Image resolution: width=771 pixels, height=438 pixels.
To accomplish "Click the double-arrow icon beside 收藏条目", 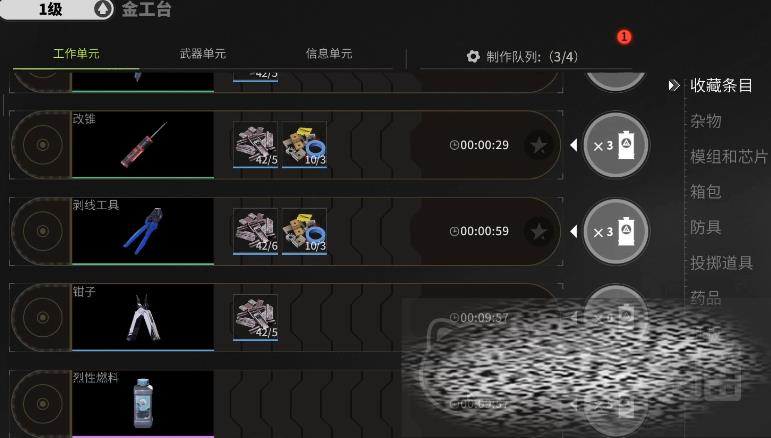I will tap(674, 86).
